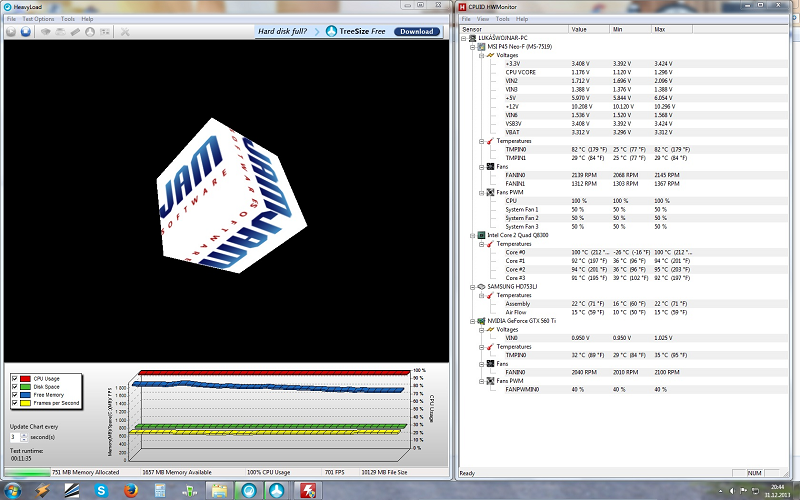Uncheck the Frames per Second chart checkbox
This screenshot has width=800, height=500.
click(x=14, y=403)
